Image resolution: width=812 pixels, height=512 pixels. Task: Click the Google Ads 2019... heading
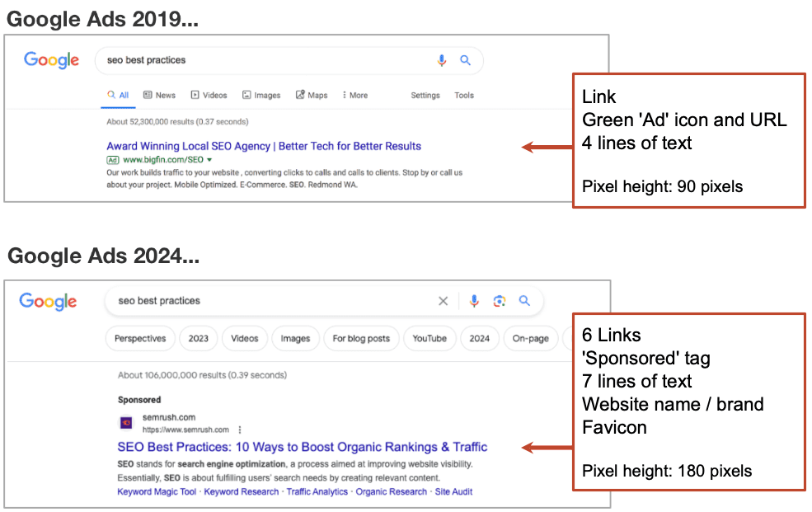102,19
